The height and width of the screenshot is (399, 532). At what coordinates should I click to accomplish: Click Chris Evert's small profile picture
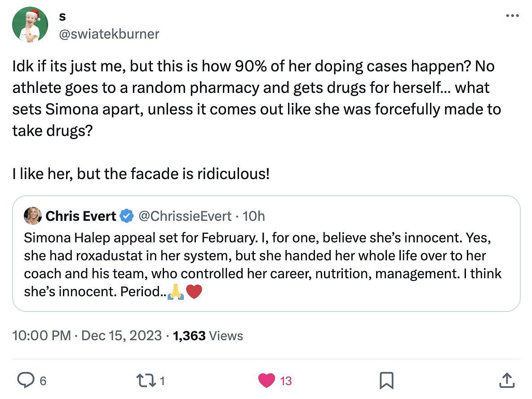pyautogui.click(x=33, y=216)
